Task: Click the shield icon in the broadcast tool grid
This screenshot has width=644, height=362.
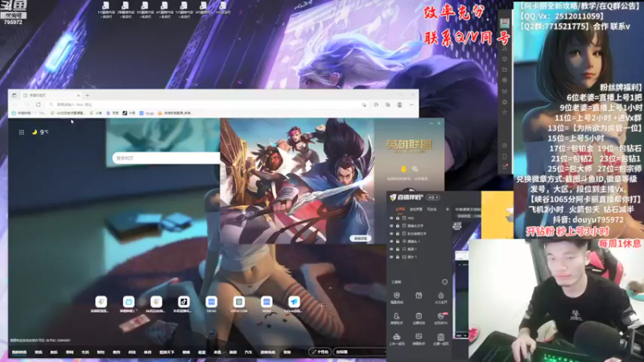Action: (396, 295)
